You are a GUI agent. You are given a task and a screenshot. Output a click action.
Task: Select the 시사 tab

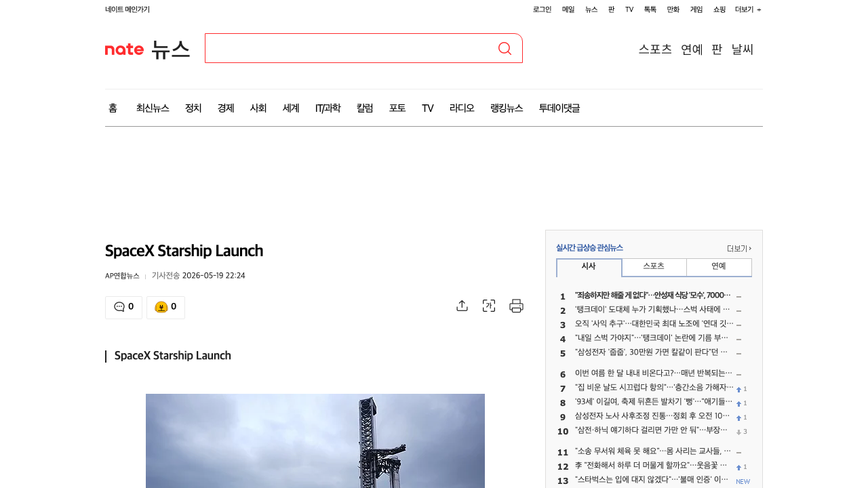[589, 267]
